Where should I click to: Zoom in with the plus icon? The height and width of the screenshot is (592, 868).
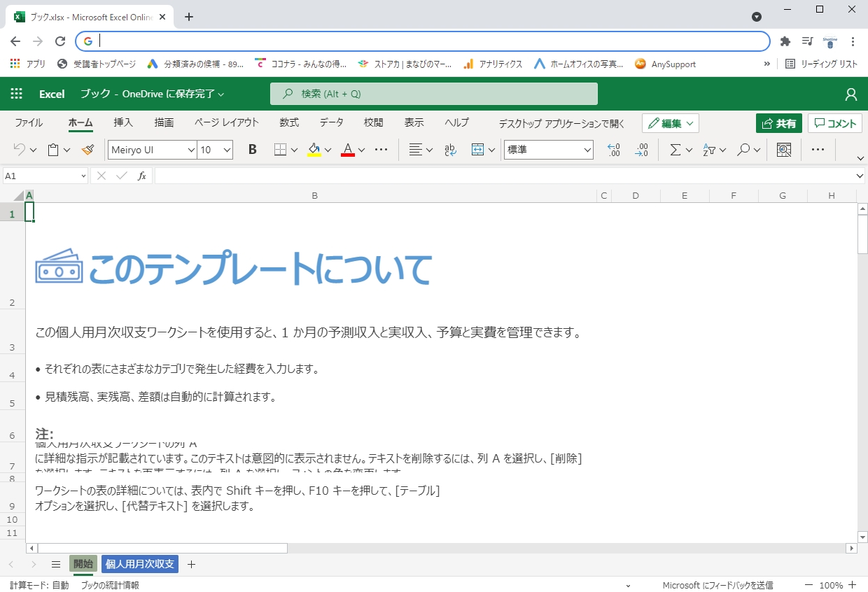coord(852,585)
